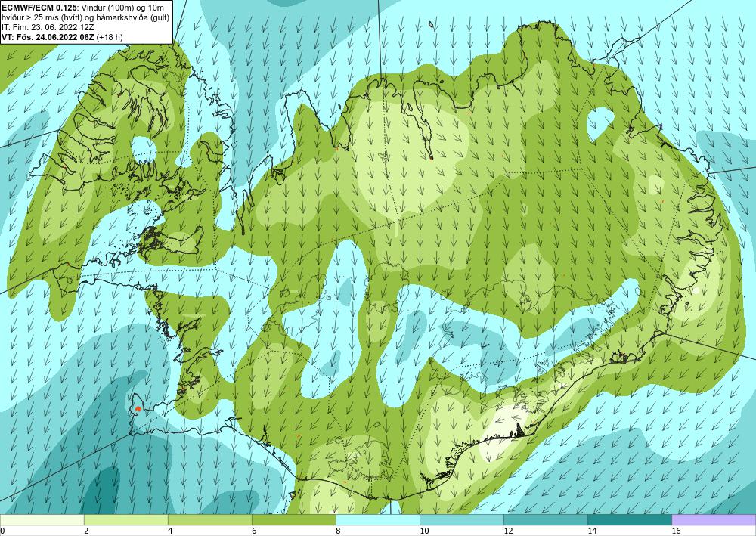
Task: Select the 4–6 green legend swatch
Action: click(209, 520)
